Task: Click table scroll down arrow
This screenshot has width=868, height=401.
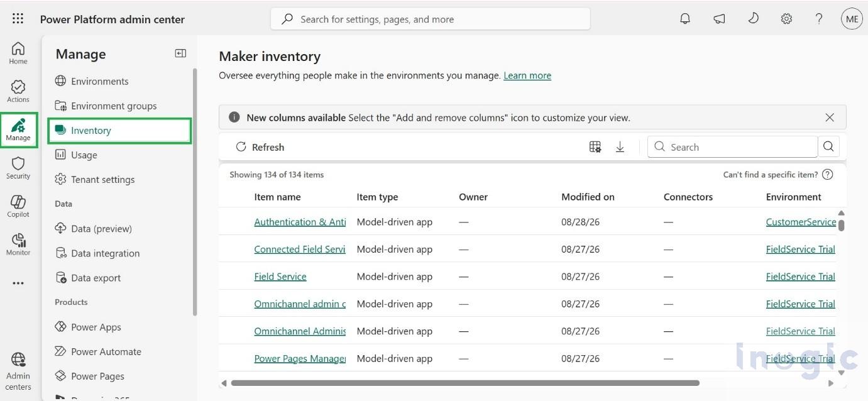Action: pyautogui.click(x=841, y=373)
